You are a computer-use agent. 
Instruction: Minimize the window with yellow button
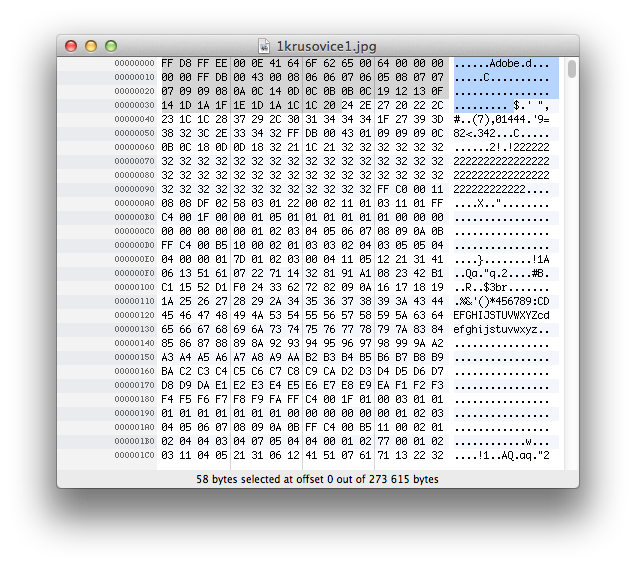[91, 46]
